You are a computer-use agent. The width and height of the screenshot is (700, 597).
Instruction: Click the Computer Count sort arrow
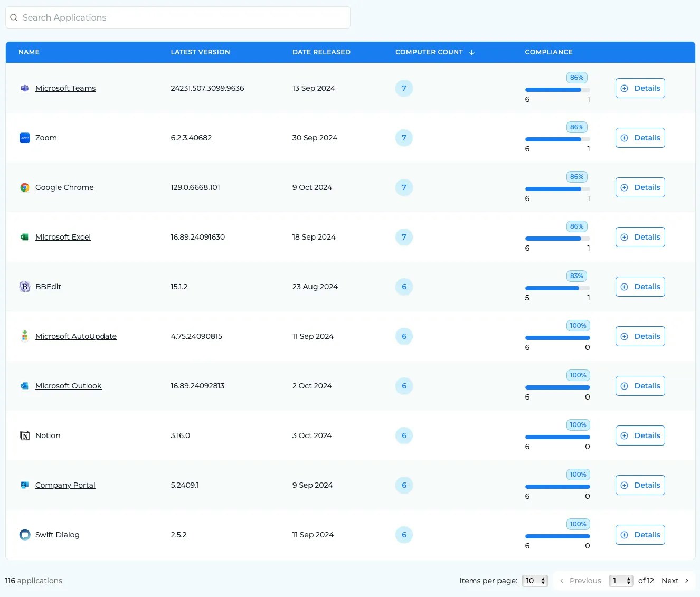471,52
